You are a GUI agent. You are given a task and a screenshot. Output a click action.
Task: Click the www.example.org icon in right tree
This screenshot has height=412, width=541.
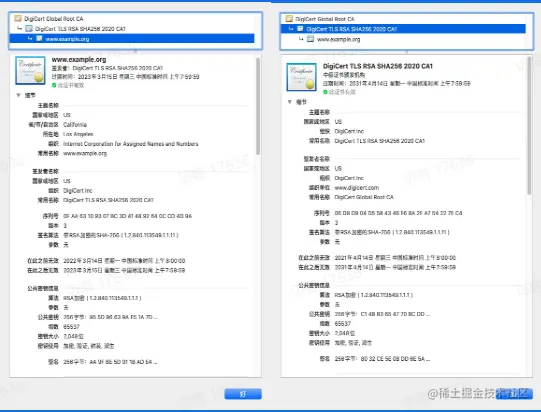coord(311,39)
